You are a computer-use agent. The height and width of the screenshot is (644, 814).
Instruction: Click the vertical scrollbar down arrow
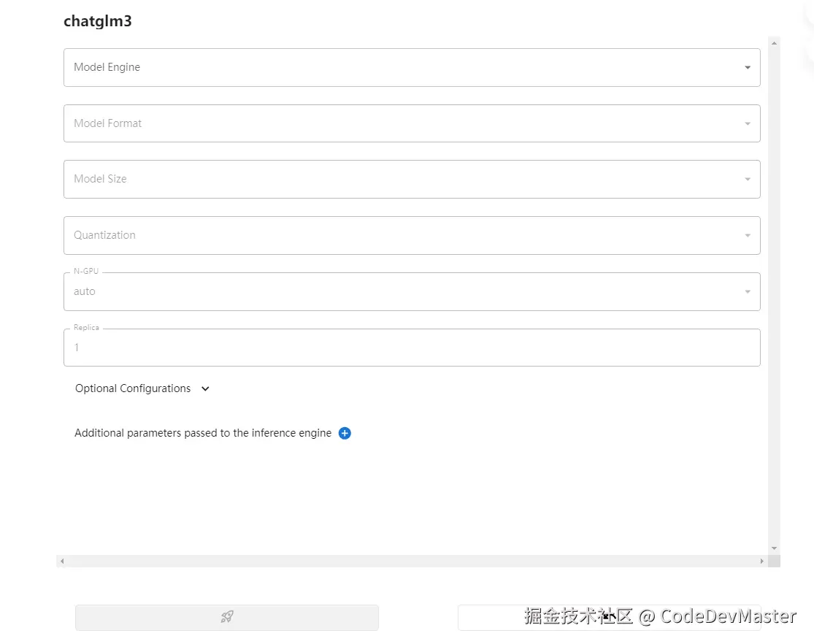[x=774, y=548]
